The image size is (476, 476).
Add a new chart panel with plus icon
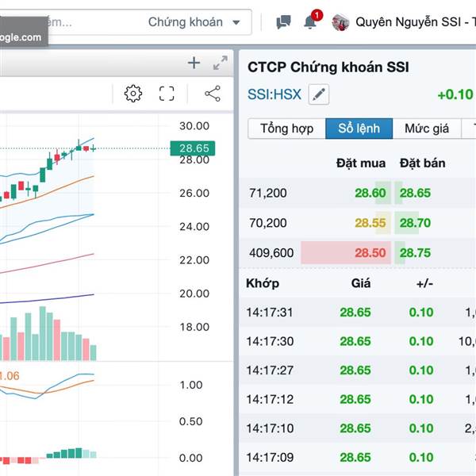194,63
